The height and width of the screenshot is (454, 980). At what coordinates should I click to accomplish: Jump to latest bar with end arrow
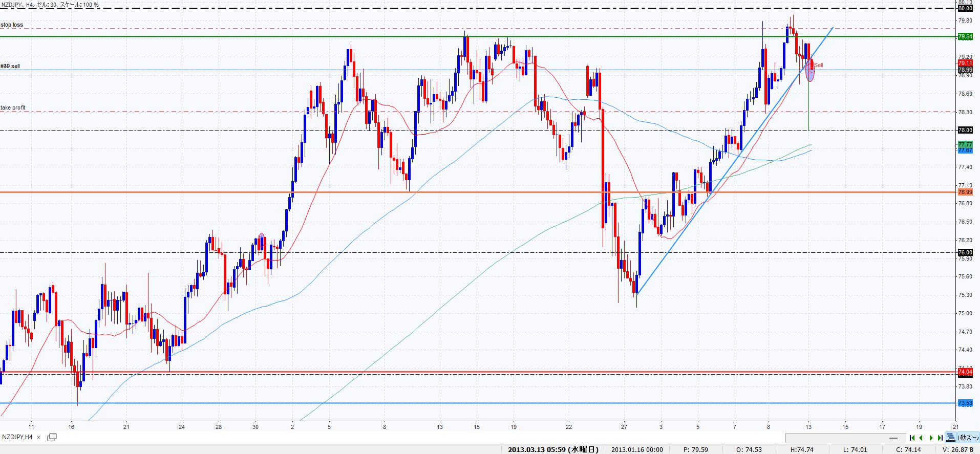click(940, 438)
